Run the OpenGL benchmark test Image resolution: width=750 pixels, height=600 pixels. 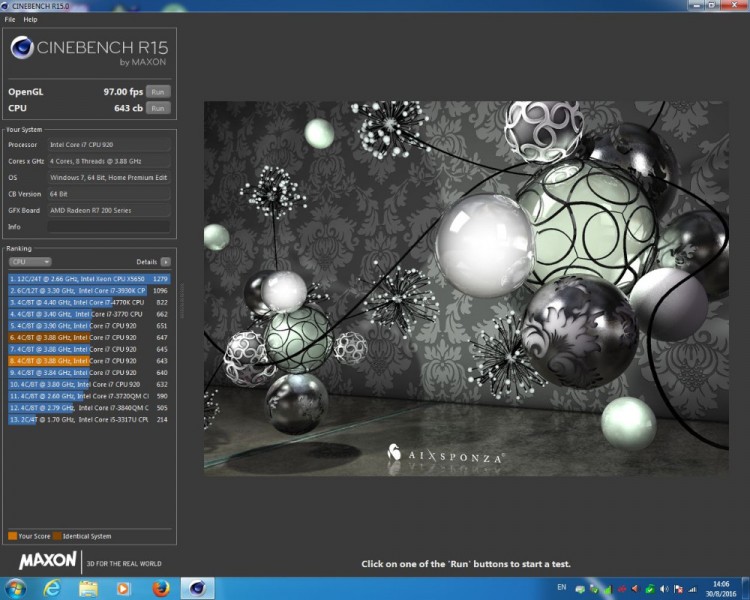coord(157,92)
